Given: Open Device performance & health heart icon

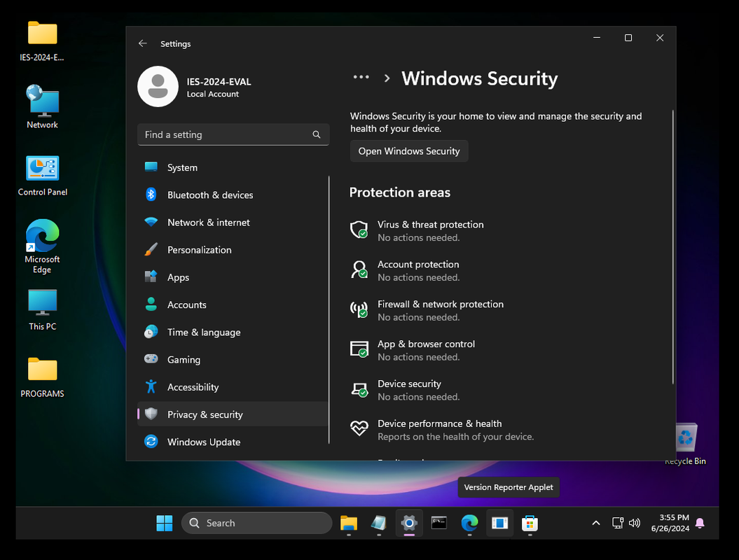Looking at the screenshot, I should coord(359,428).
